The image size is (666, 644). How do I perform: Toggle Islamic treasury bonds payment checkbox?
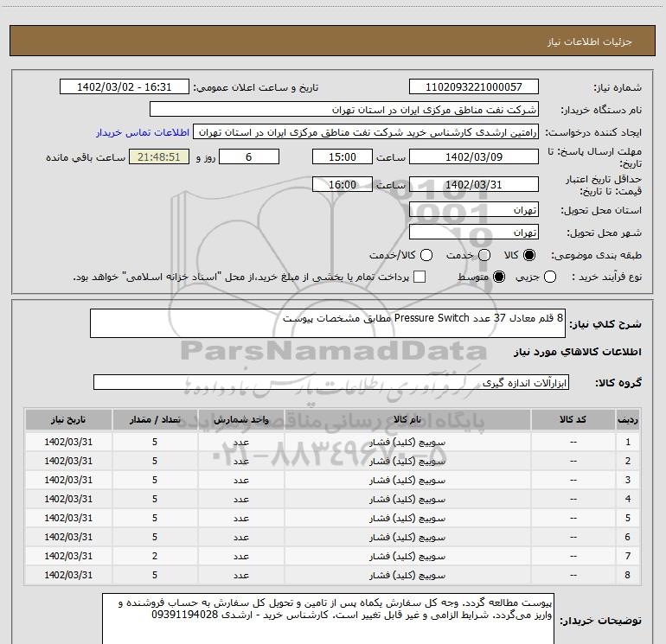[419, 277]
